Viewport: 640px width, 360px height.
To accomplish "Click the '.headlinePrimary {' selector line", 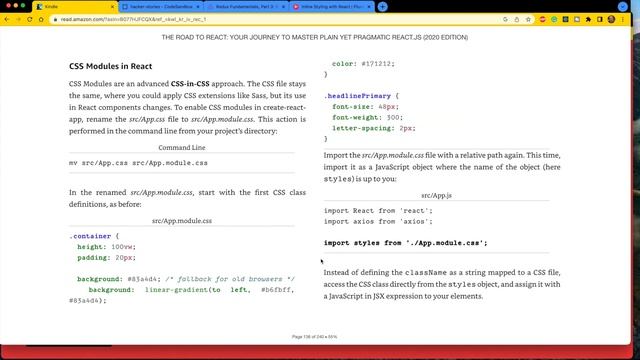I will pos(361,96).
